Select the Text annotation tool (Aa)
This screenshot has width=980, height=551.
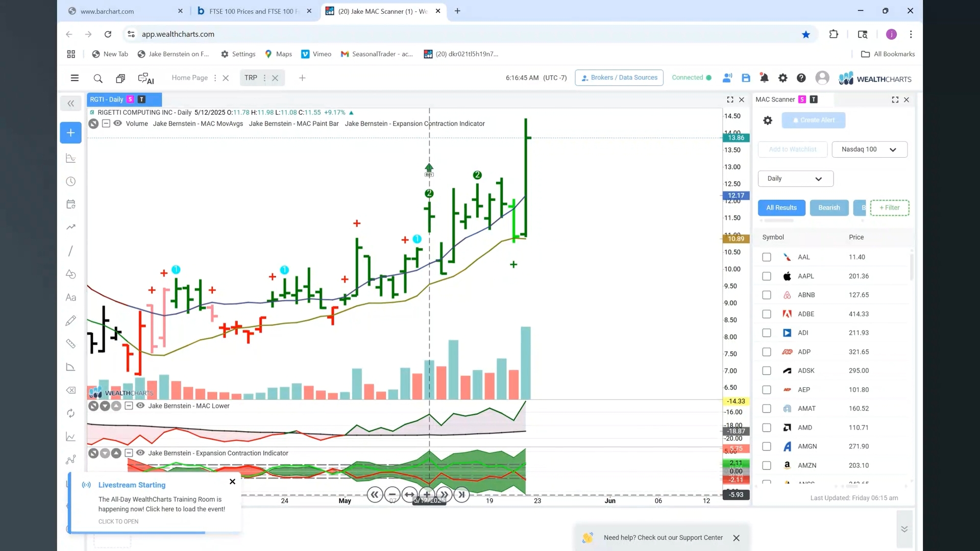pos(70,297)
